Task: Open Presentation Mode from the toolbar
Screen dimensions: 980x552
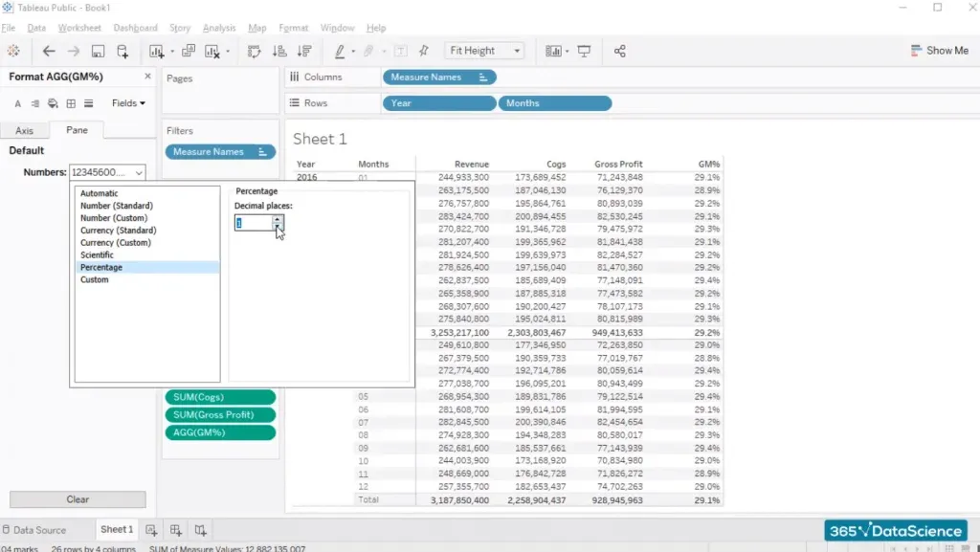Action: 584,51
